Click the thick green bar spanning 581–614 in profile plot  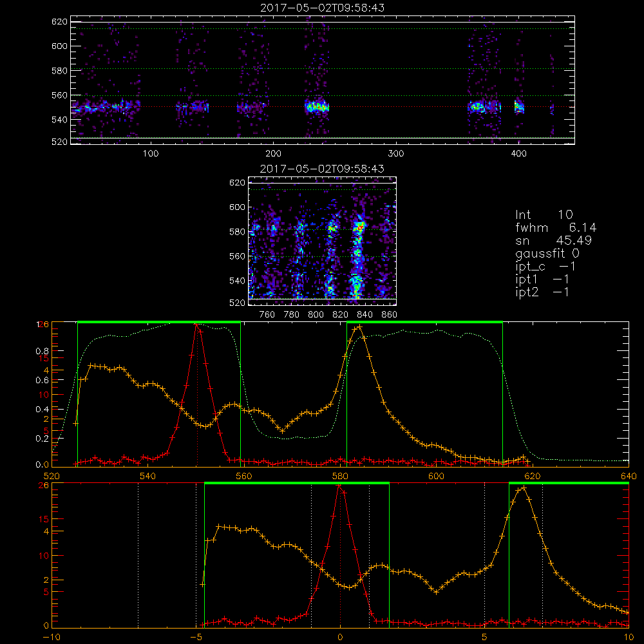[x=424, y=322]
